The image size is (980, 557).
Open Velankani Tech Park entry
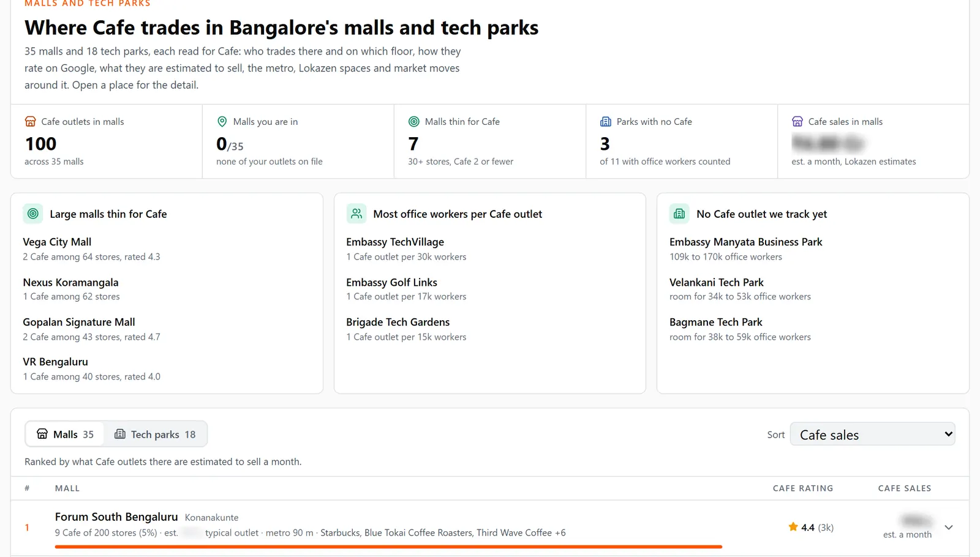pos(717,282)
